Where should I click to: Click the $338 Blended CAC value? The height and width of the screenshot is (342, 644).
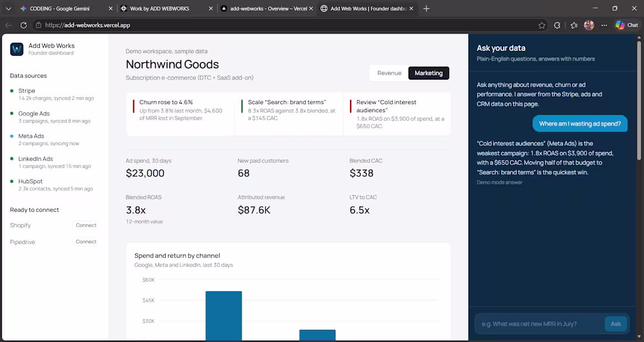point(361,173)
